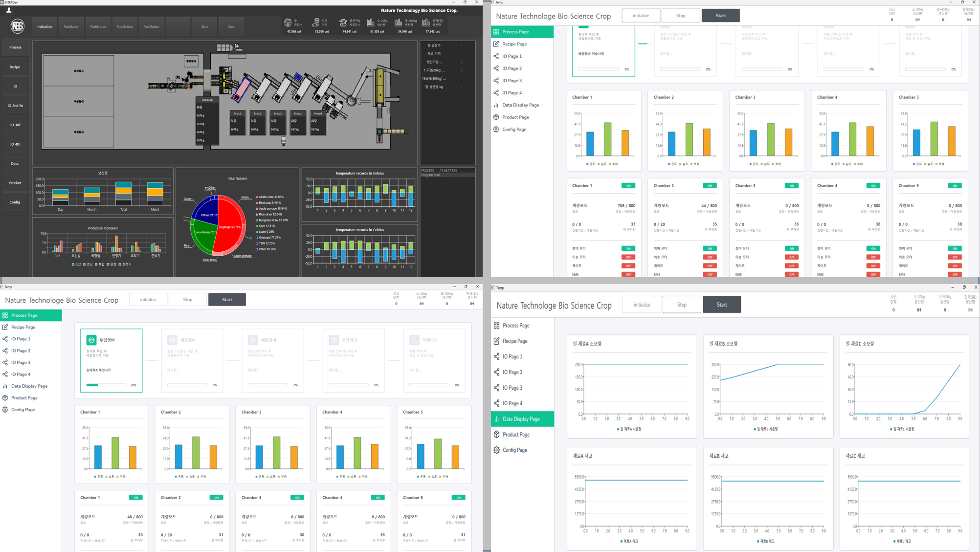The height and width of the screenshot is (552, 980).
Task: Open the Process tab in NTFADev sidebar
Action: [15, 47]
